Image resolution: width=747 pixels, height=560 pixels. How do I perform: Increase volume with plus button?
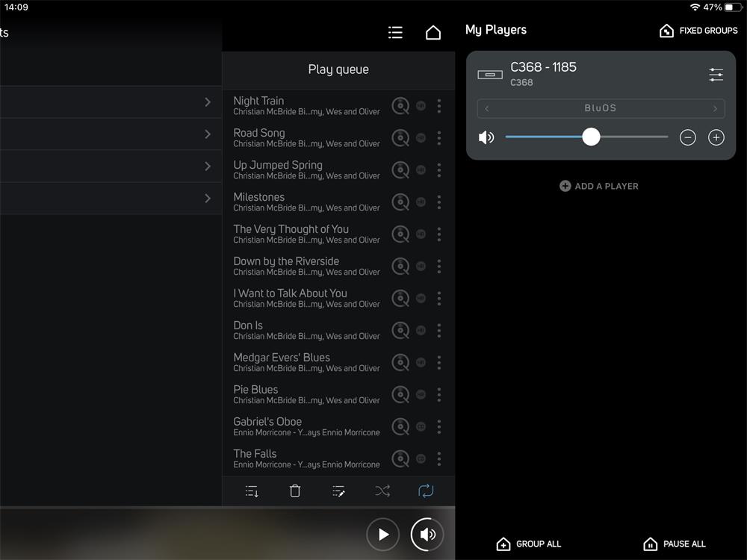[716, 137]
